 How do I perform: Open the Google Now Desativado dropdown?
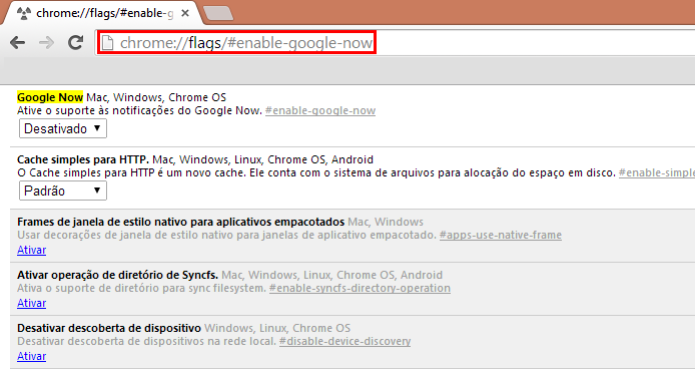pyautogui.click(x=62, y=129)
